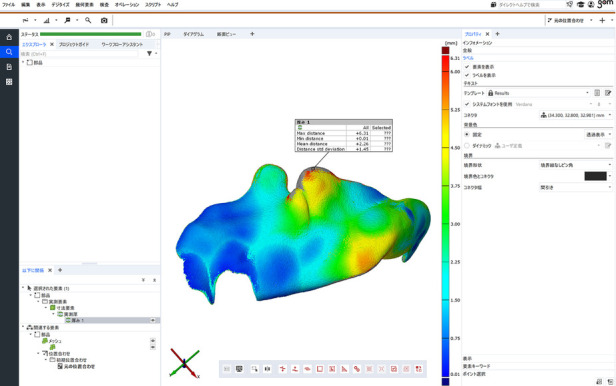Open the report page sidebar icon
This screenshot has height=386, width=616.
(9, 67)
